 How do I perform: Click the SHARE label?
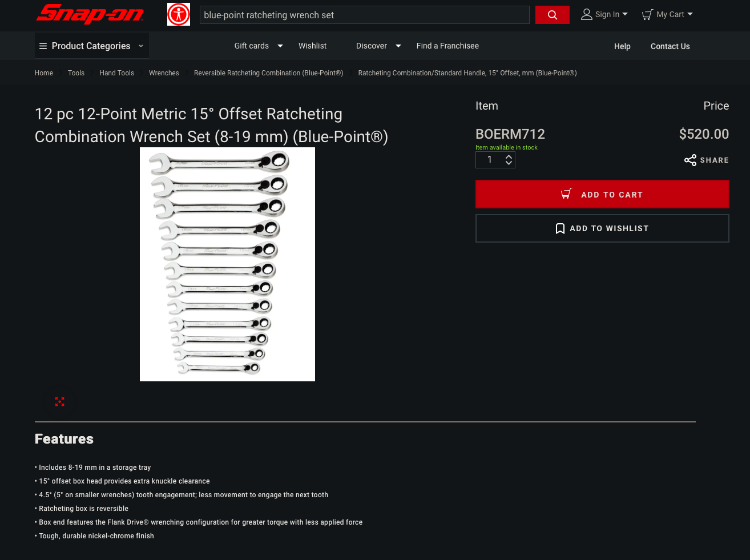click(x=715, y=160)
